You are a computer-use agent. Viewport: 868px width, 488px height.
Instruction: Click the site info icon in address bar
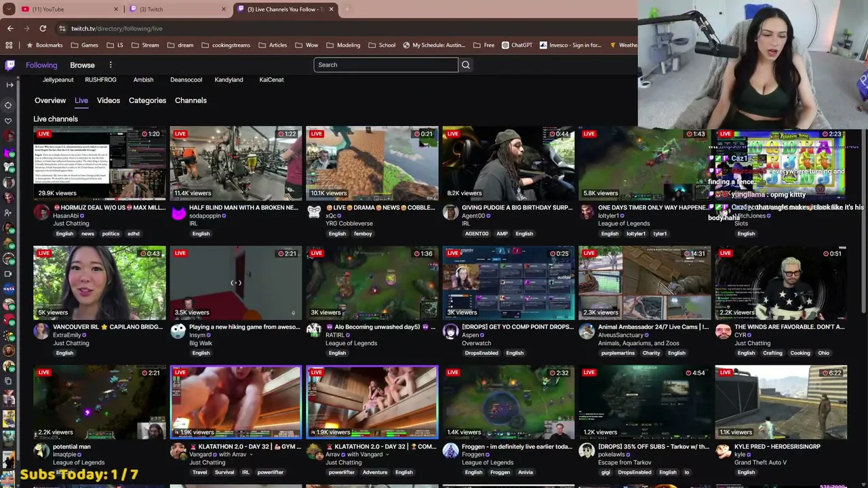click(62, 28)
